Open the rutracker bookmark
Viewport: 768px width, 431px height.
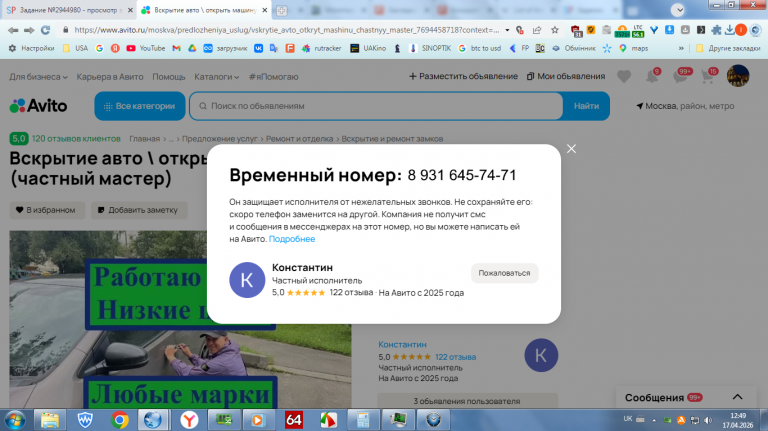[x=321, y=48]
